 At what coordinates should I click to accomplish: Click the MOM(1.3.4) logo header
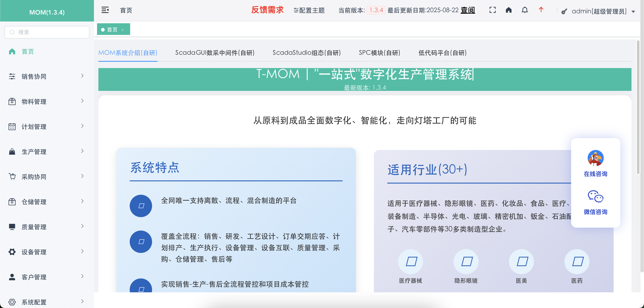(x=47, y=12)
